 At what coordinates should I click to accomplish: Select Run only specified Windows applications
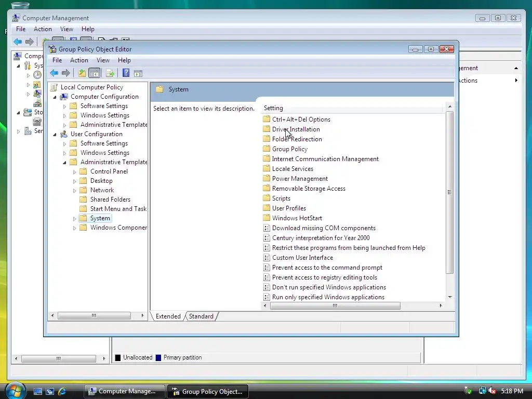point(328,297)
